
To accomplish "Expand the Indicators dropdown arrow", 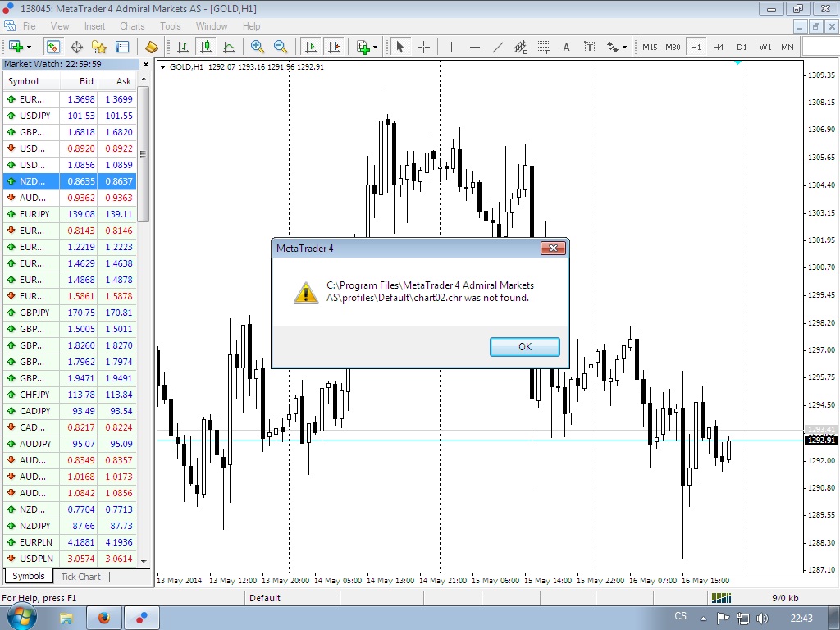I will tap(375, 48).
